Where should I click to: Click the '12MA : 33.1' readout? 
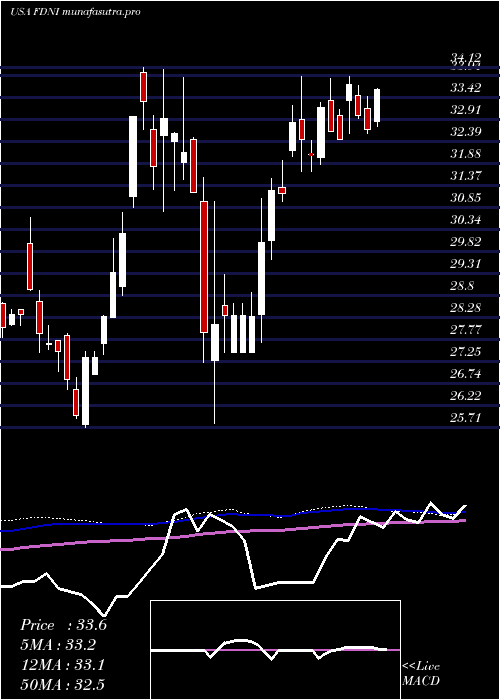pyautogui.click(x=62, y=665)
